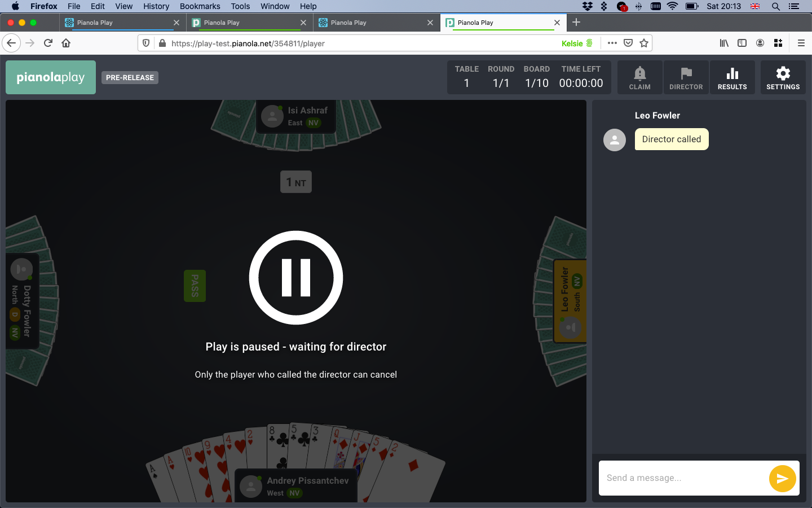Screen dimensions: 812x508
Task: Open the Bookmarks menu
Action: [200, 6]
